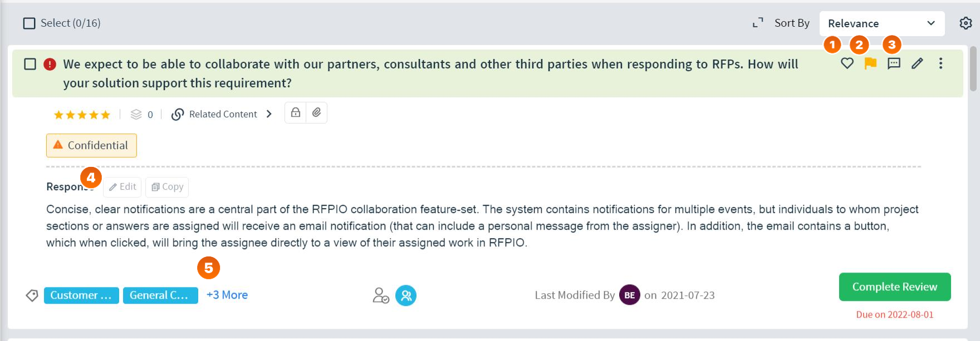Open the Relevance sort dropdown

coord(882,23)
